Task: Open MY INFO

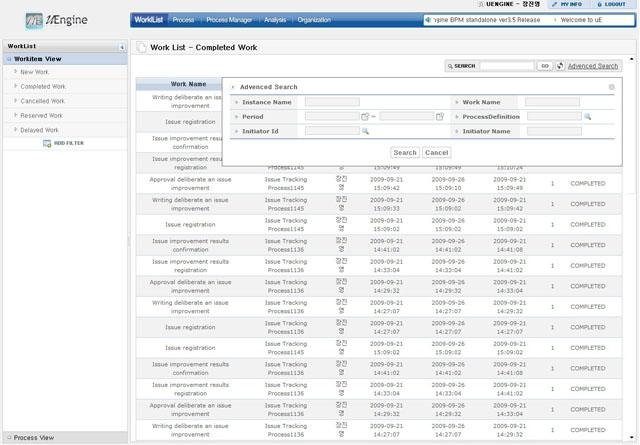Action: click(x=567, y=4)
